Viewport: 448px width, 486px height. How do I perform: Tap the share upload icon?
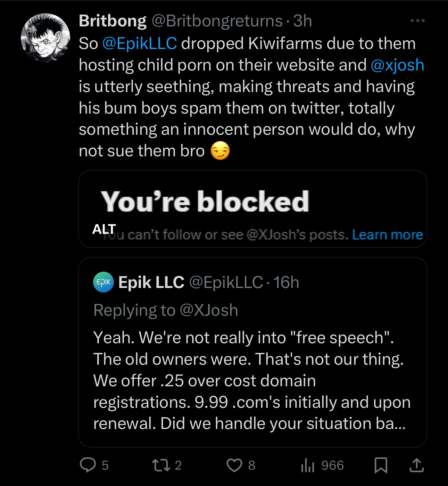click(416, 465)
